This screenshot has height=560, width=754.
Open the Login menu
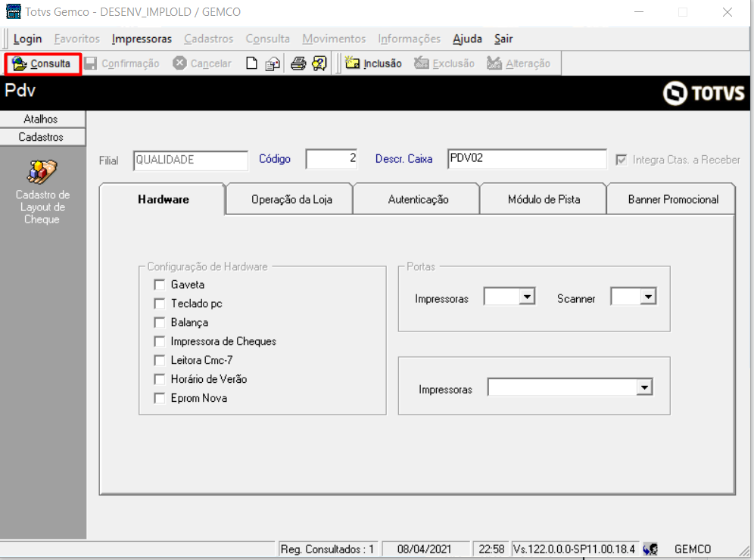pyautogui.click(x=27, y=39)
